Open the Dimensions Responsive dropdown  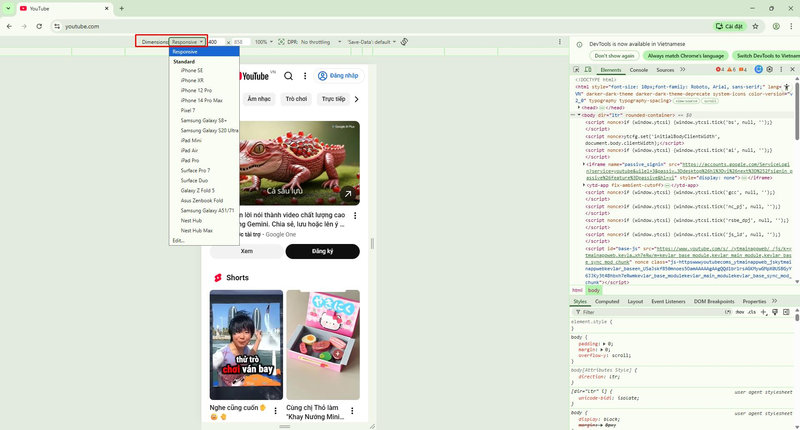click(x=187, y=42)
